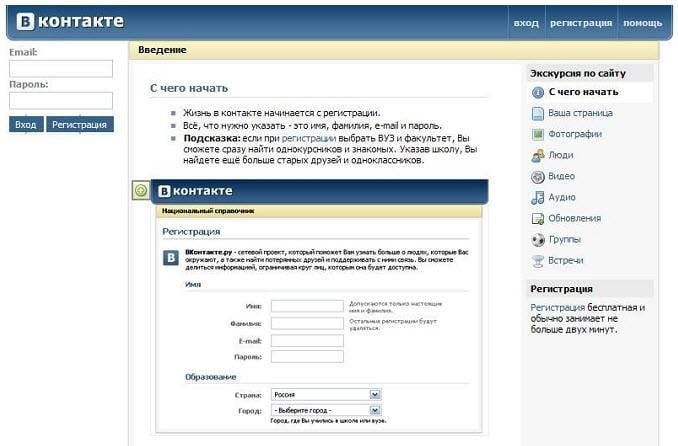Click the VKontakte logo in header
678x446 pixels.
point(70,21)
